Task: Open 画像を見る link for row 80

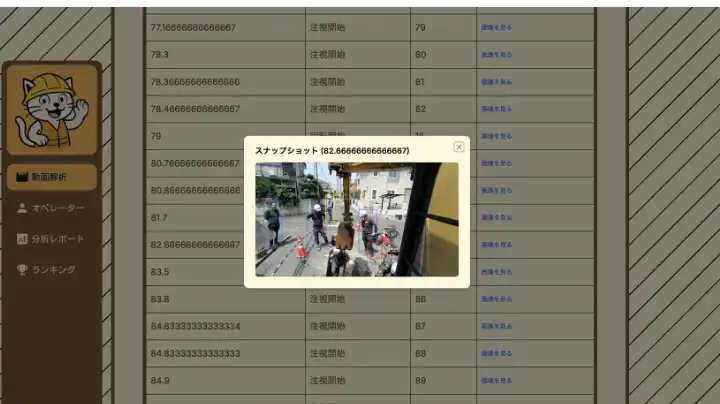Action: pyautogui.click(x=496, y=55)
